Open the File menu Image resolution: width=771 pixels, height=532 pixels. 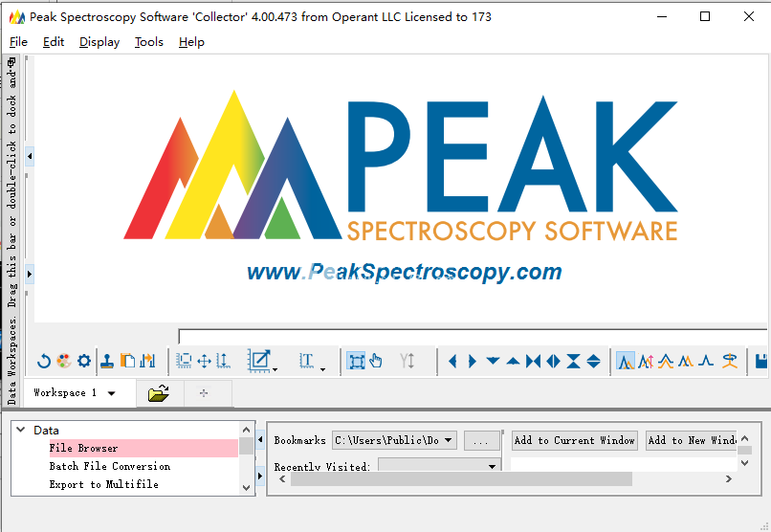(x=19, y=42)
